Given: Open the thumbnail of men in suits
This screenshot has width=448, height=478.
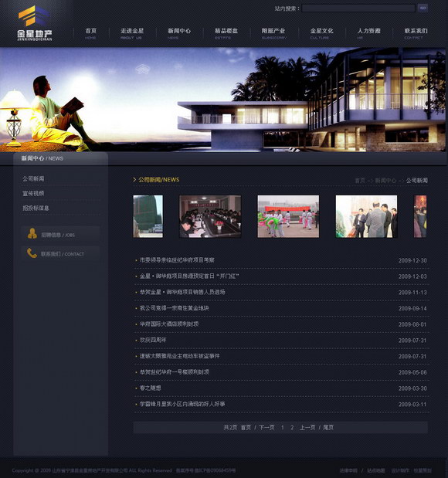Looking at the screenshot, I should pyautogui.click(x=366, y=216).
